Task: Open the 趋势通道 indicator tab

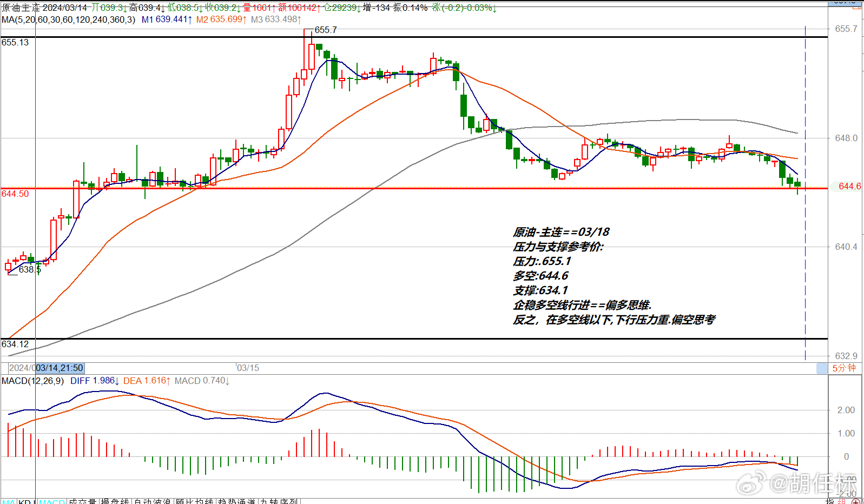Action: [x=236, y=501]
